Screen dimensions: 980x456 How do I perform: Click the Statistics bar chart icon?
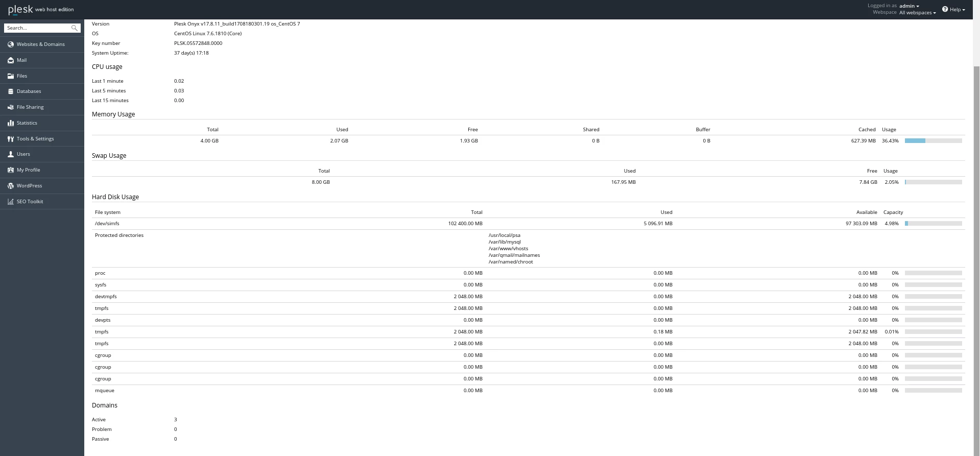click(x=11, y=123)
